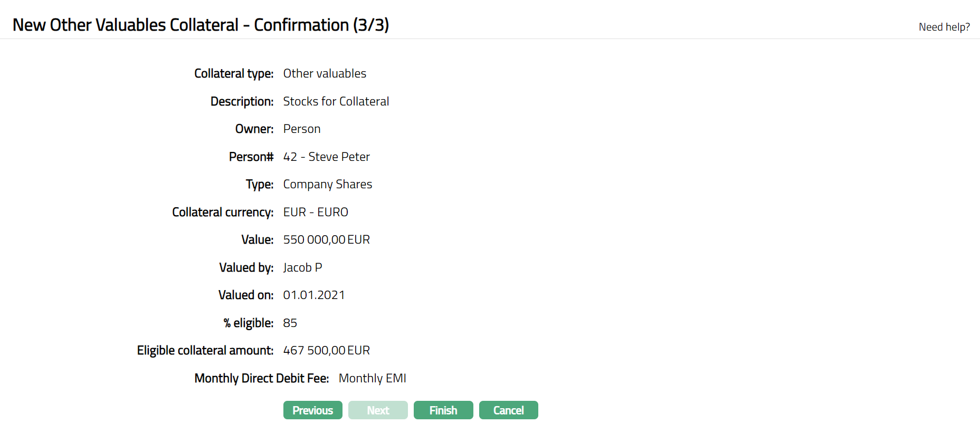Click the '42 - Steve Peter' person entry
Screen dimensions: 980x433
326,157
